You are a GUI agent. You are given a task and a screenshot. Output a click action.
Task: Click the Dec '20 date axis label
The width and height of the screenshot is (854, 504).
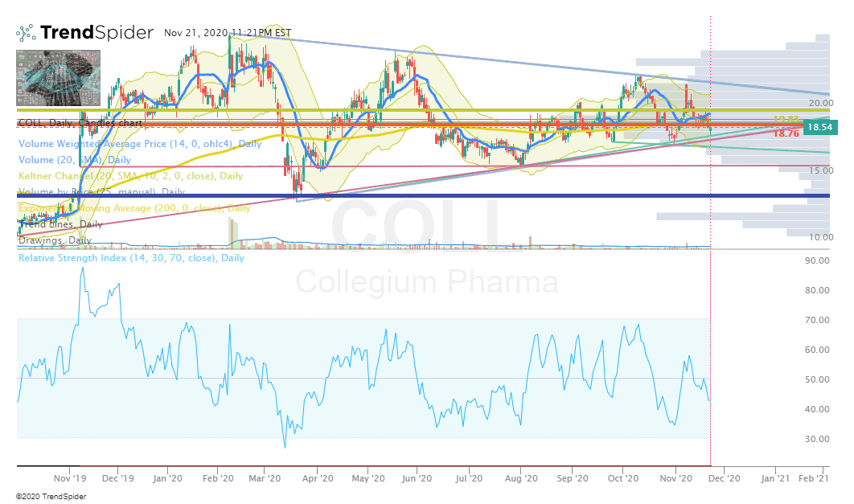pyautogui.click(x=725, y=478)
